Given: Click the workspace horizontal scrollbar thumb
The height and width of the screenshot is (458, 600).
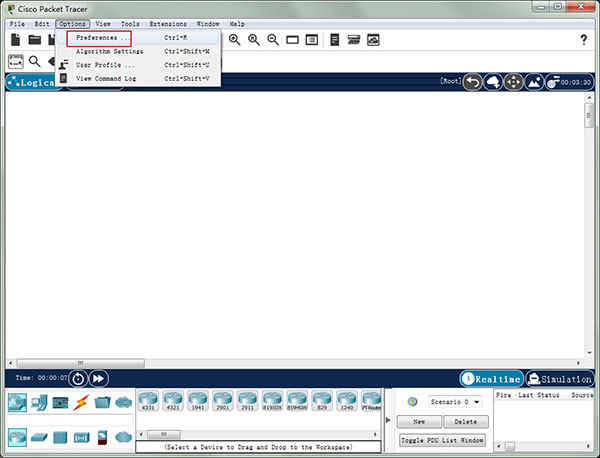Looking at the screenshot, I should click(80, 363).
